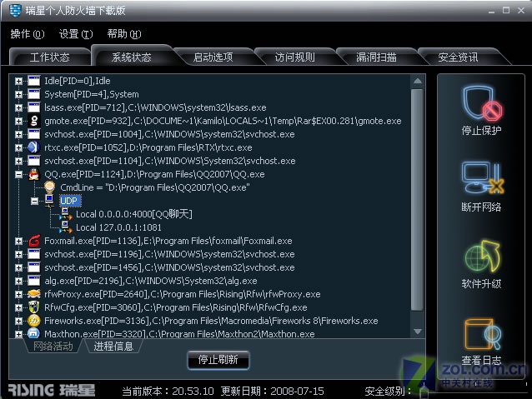The width and height of the screenshot is (532, 399).
Task: Select the RfwCfg.exe[PID=3060] row text
Action: pyautogui.click(x=176, y=307)
